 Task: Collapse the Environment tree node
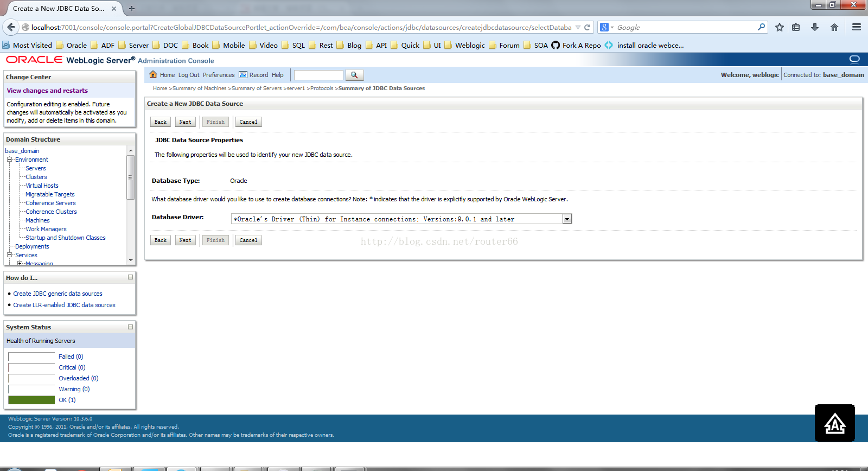[9, 160]
